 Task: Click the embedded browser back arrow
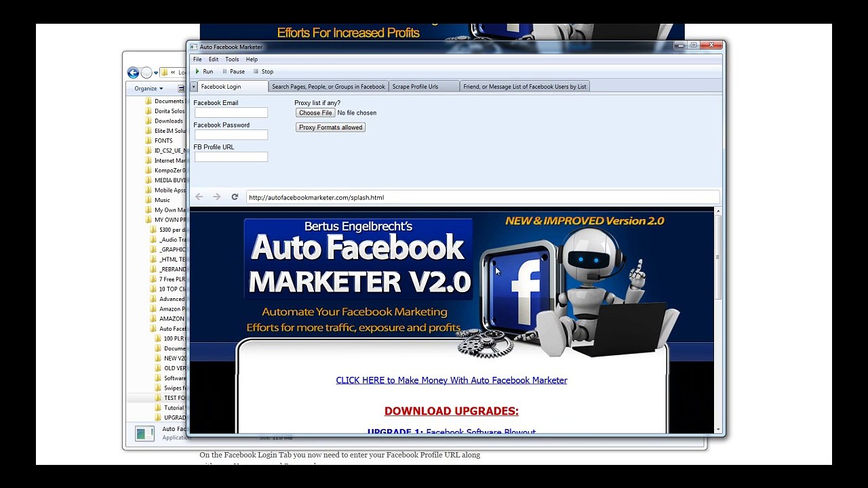point(199,197)
